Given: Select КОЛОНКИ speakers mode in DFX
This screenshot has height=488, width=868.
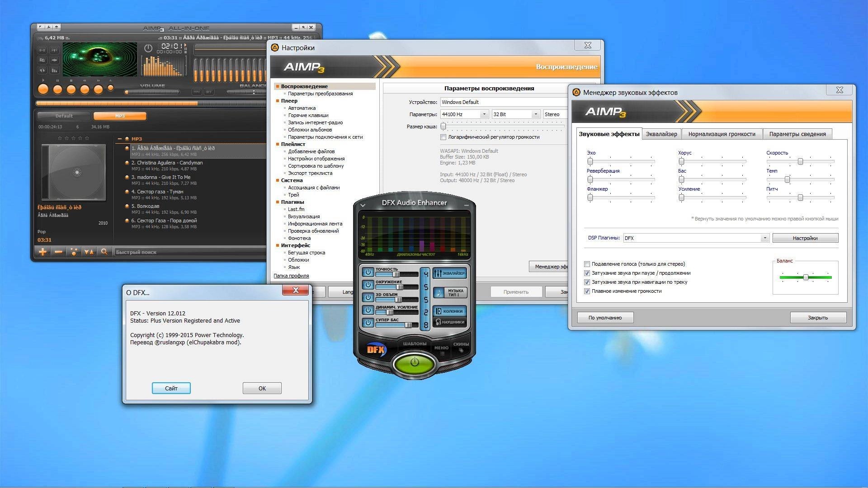Looking at the screenshot, I should click(x=449, y=311).
